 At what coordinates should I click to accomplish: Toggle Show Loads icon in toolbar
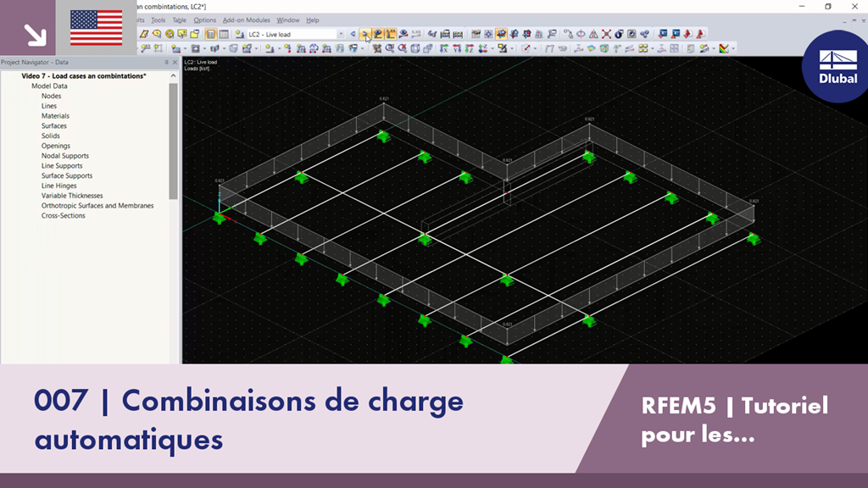point(378,34)
